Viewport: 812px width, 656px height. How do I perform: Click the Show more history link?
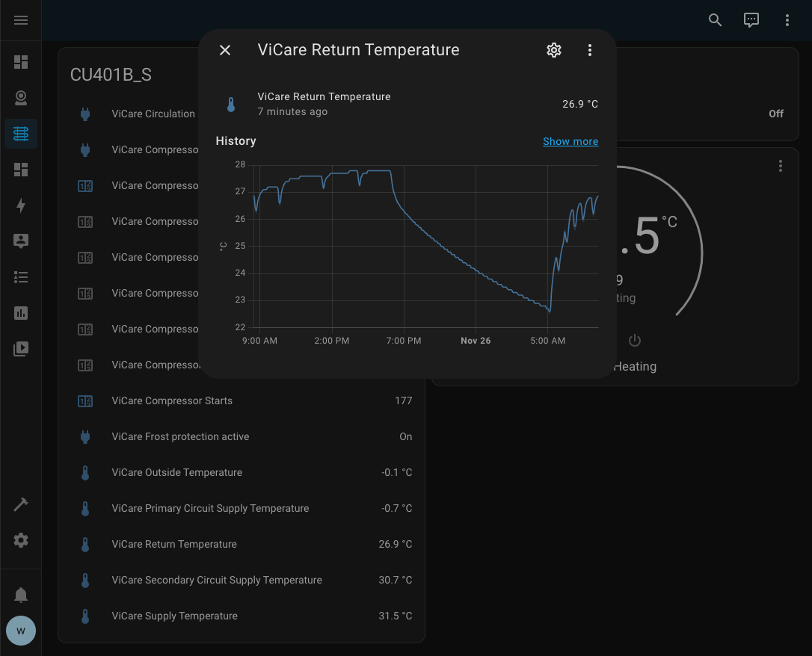pyautogui.click(x=570, y=141)
